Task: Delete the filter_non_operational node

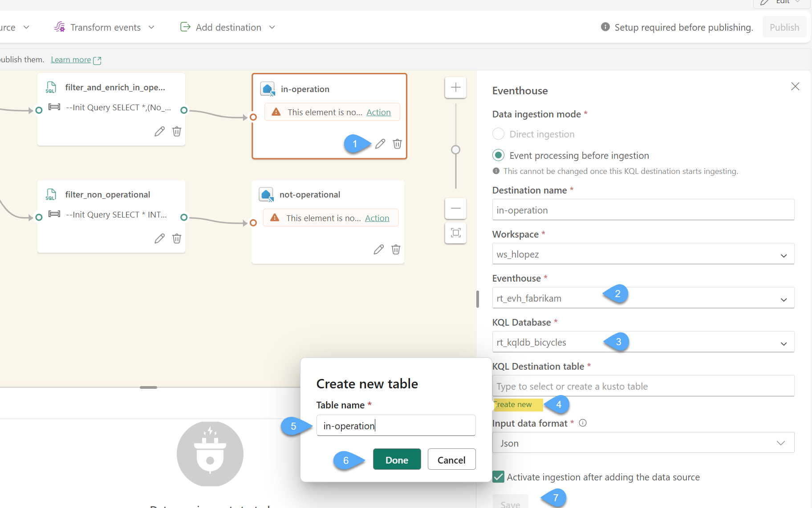Action: pyautogui.click(x=177, y=239)
